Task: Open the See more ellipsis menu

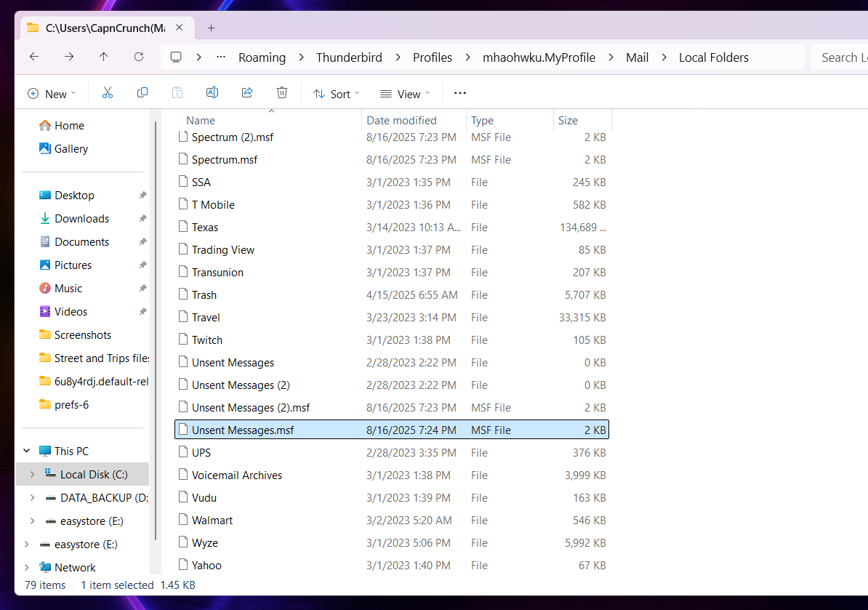Action: point(459,93)
